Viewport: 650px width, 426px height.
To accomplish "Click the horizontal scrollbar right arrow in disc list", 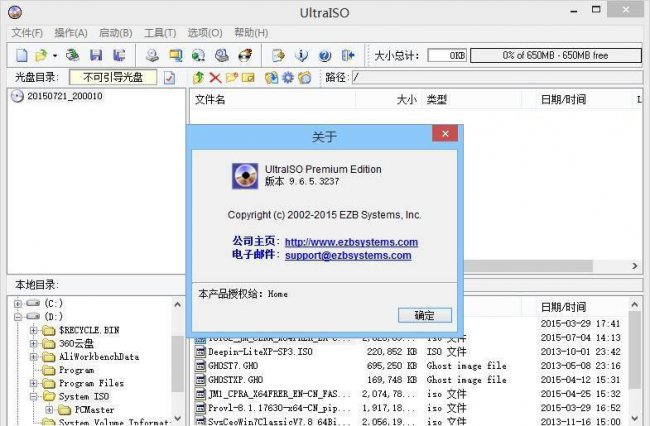I will (x=635, y=266).
